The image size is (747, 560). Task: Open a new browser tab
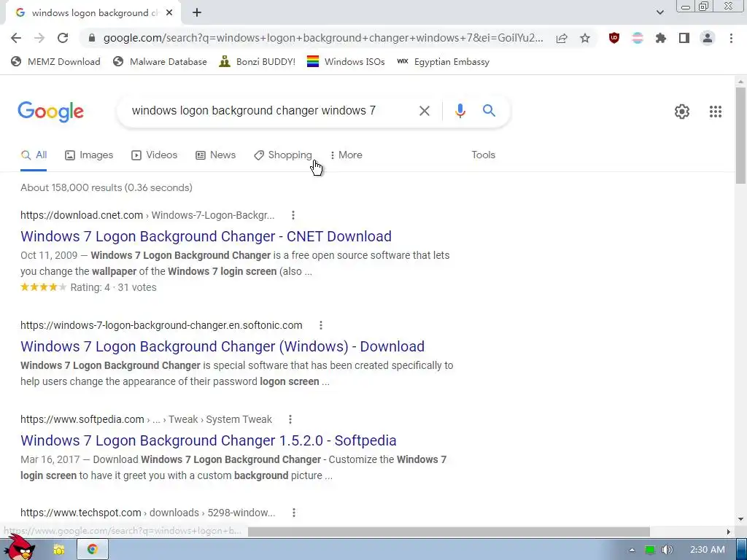point(197,13)
